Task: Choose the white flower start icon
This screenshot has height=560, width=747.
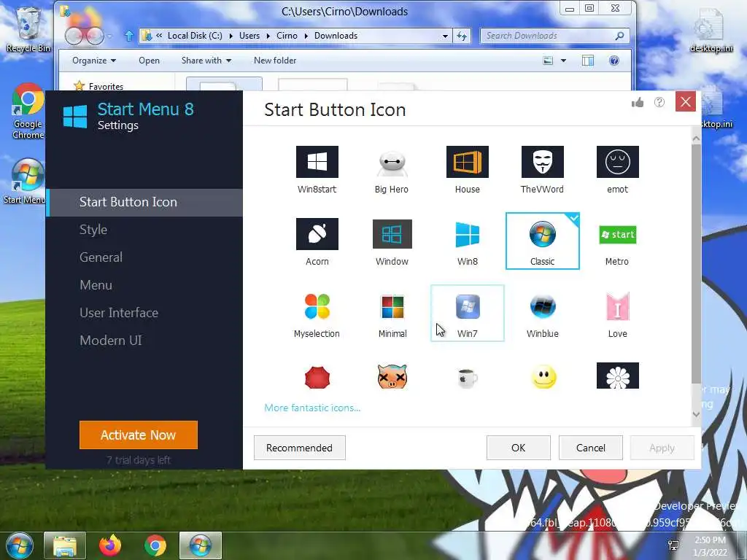Action: click(617, 376)
